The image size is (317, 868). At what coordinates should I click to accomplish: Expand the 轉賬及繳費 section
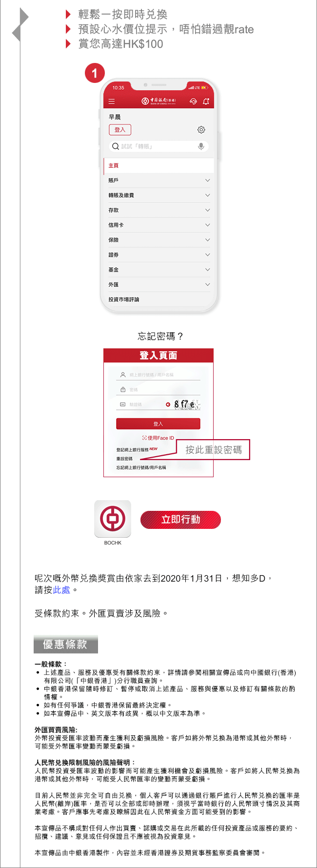pyautogui.click(x=158, y=195)
